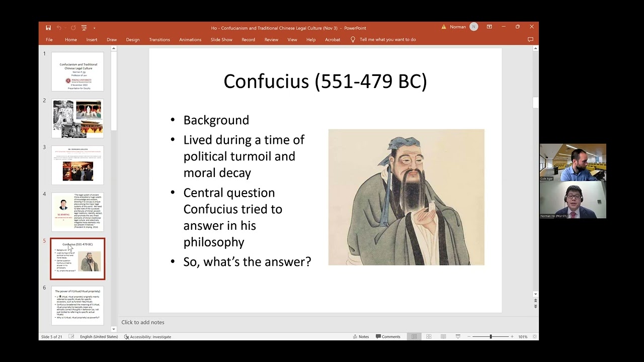Click the spell check status bar icon

point(71,337)
